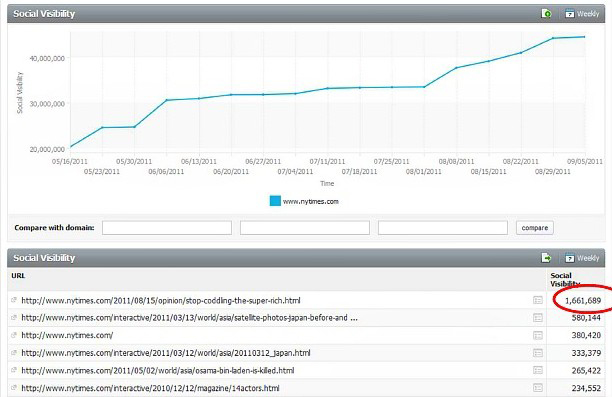Click the www.nytimes.com blue legend swatch
The height and width of the screenshot is (397, 612).
click(275, 201)
